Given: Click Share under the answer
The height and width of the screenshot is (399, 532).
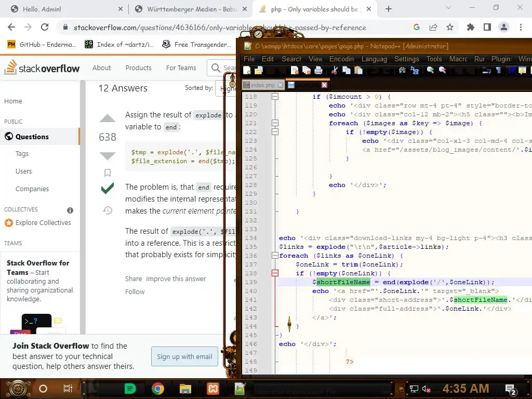Looking at the screenshot, I should coord(134,279).
